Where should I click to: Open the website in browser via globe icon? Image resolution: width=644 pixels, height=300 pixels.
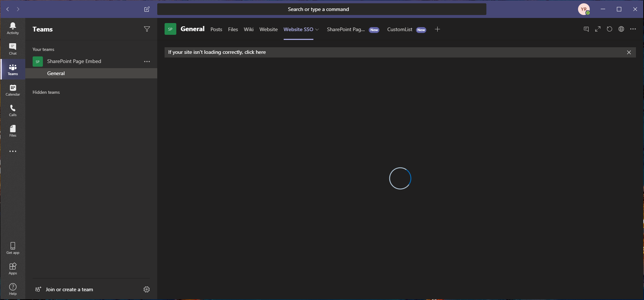[x=621, y=29]
